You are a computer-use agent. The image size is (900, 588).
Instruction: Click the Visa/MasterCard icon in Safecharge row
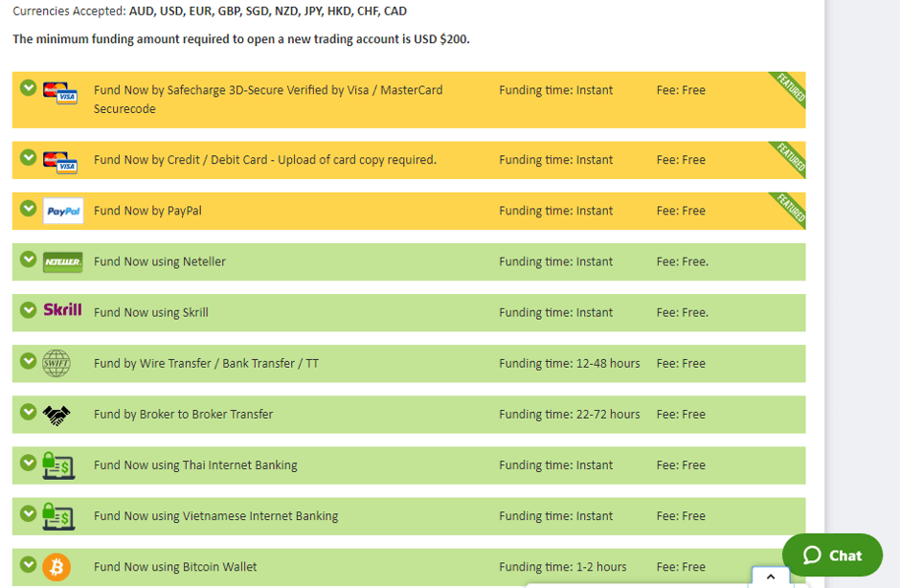point(60,93)
